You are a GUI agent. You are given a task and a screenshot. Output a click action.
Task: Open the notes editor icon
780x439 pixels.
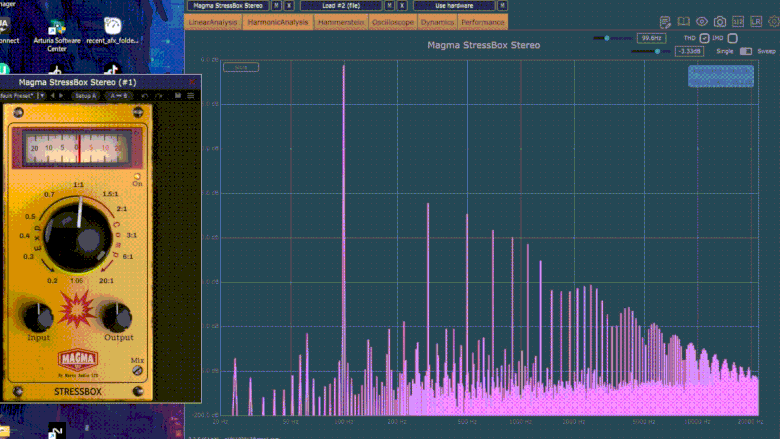coord(666,22)
